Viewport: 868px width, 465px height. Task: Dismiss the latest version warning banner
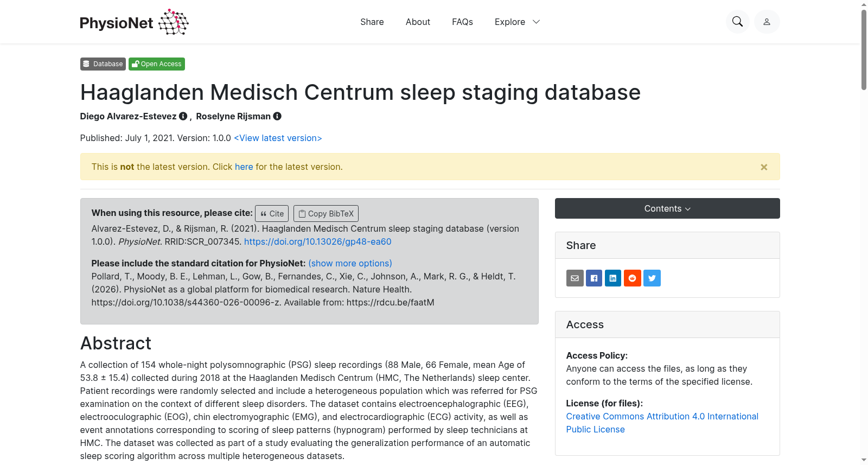(x=764, y=167)
